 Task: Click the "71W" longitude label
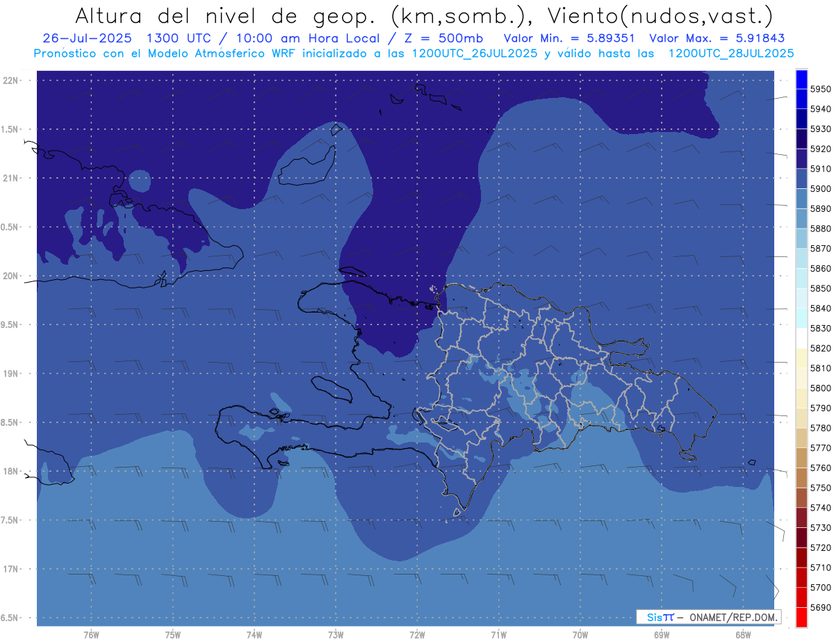[498, 634]
